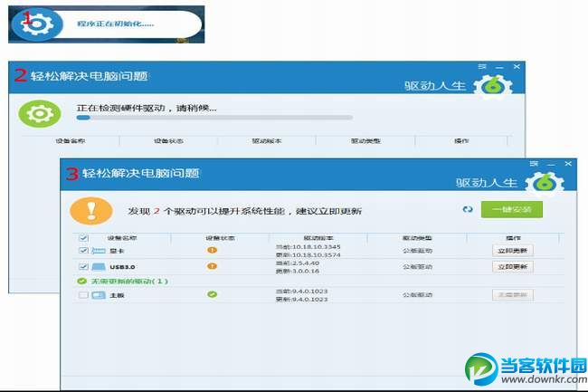Screen dimensions: 588x392
Task: Click the 设备名称 column header in detecting window
Action: 71,141
